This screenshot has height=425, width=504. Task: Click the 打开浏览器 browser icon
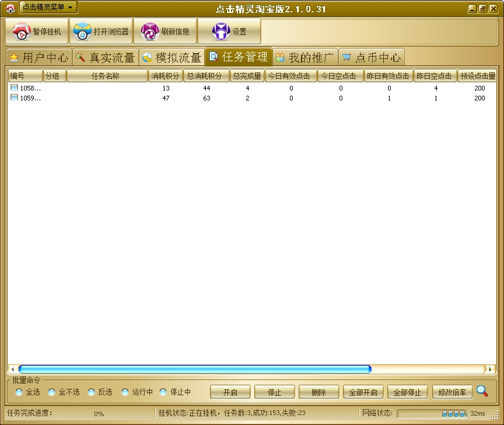[x=82, y=31]
